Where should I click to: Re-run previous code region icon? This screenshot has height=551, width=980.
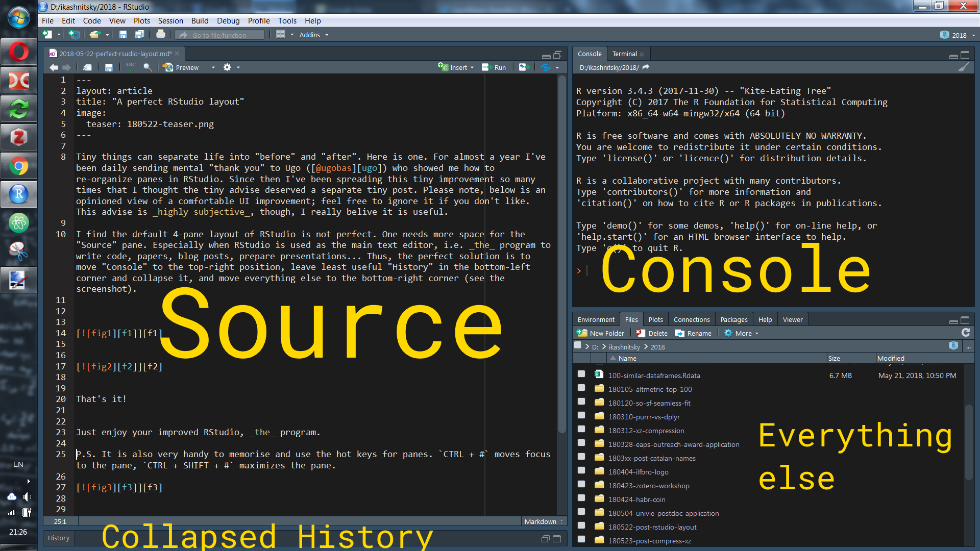[x=523, y=67]
